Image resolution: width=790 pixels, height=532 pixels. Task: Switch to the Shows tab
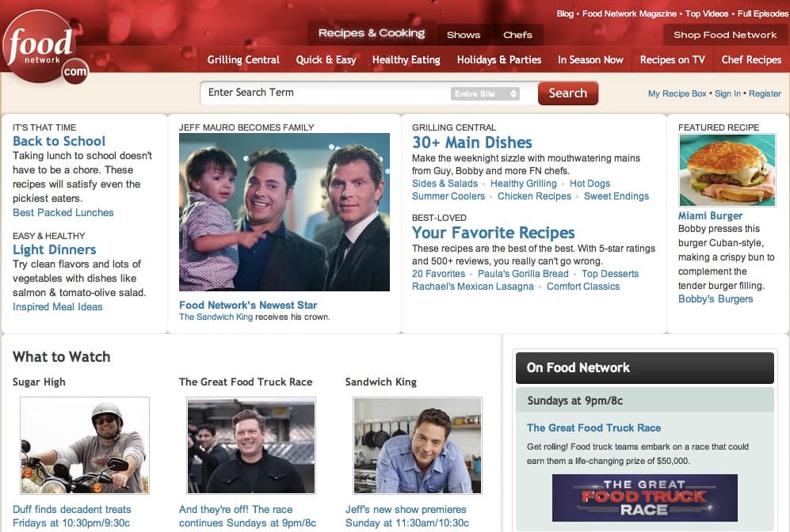[x=463, y=35]
